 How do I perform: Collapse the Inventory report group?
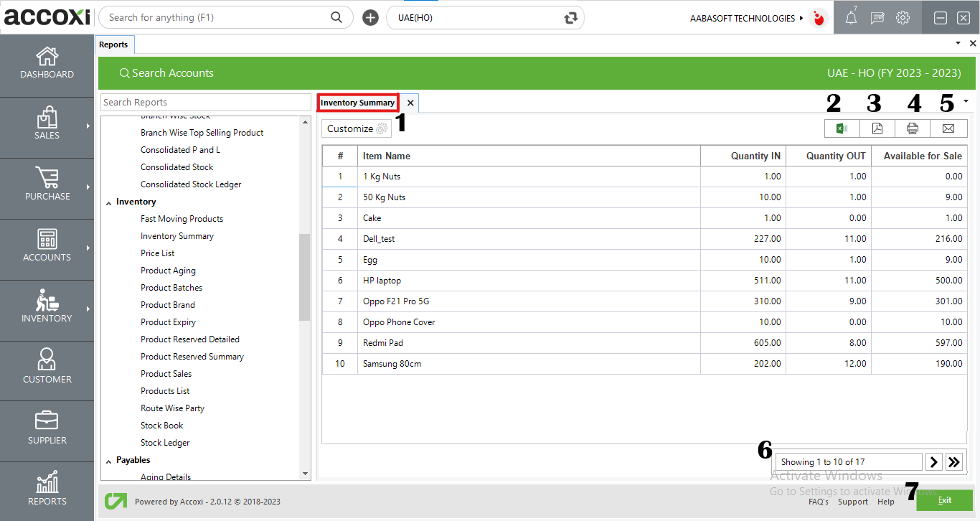pos(109,202)
